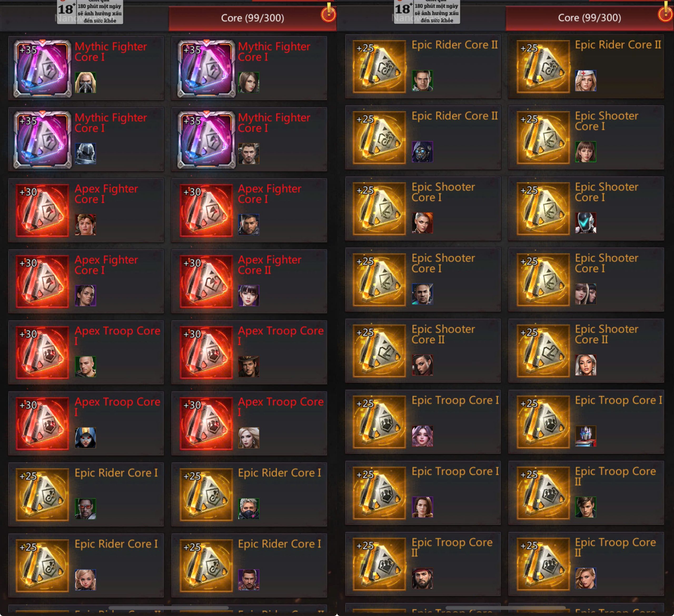Tap Mythic Fighter Core I with gas-mask hero
Viewport: 674px width, 616px height.
click(x=86, y=68)
